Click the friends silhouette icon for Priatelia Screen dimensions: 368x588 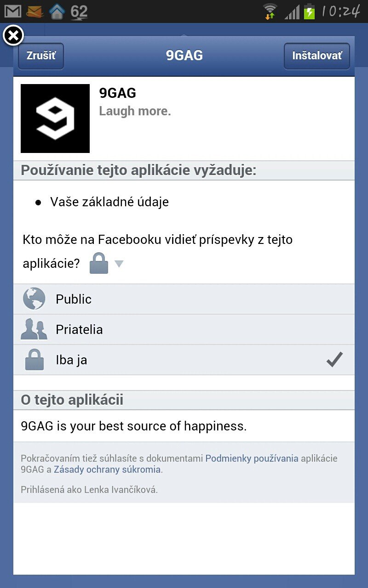click(34, 329)
